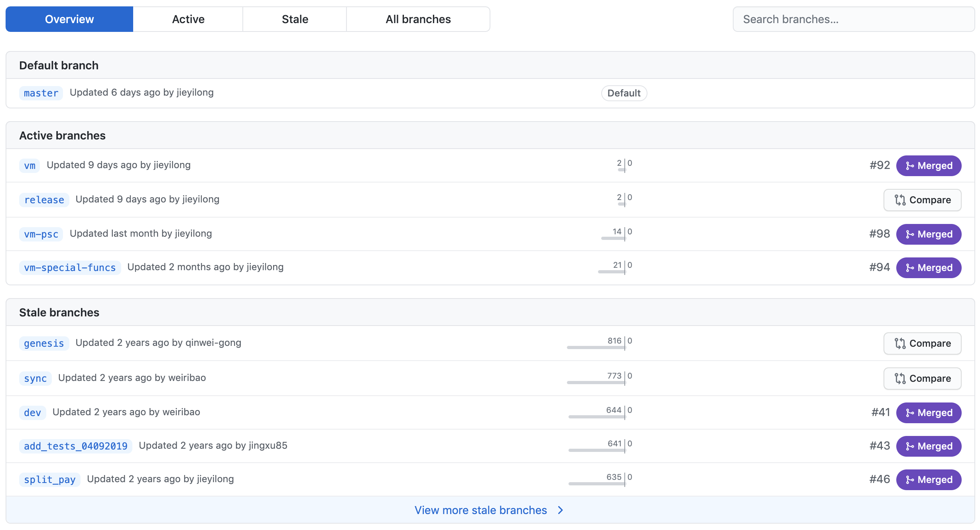Click Merged badge for dev branch

[928, 413]
